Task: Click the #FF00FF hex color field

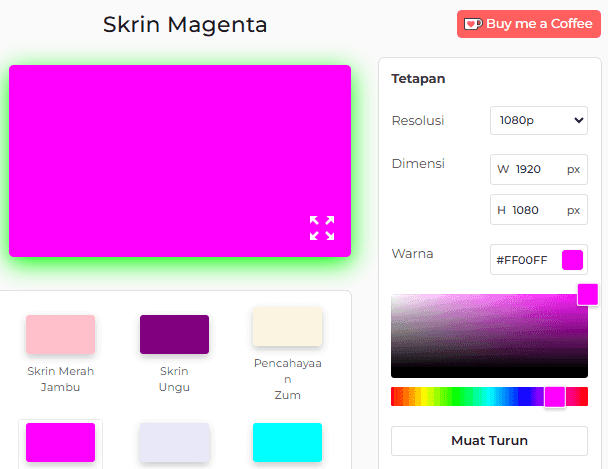Action: [523, 260]
